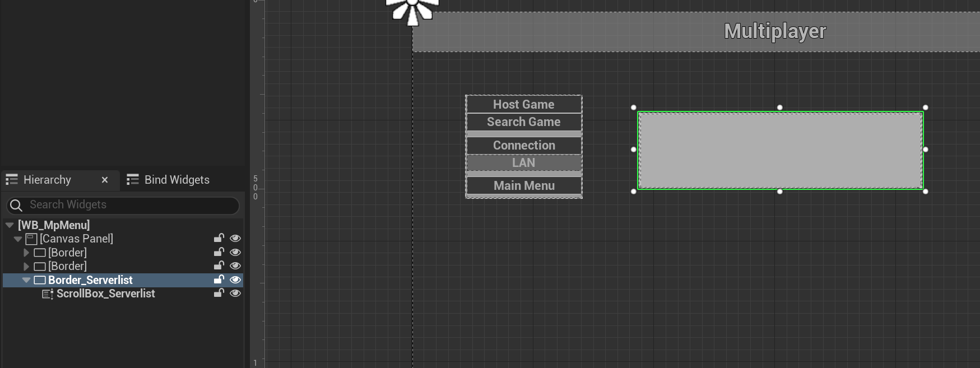This screenshot has height=368, width=980.
Task: Click the bottom-left resize handle
Action: tap(634, 192)
